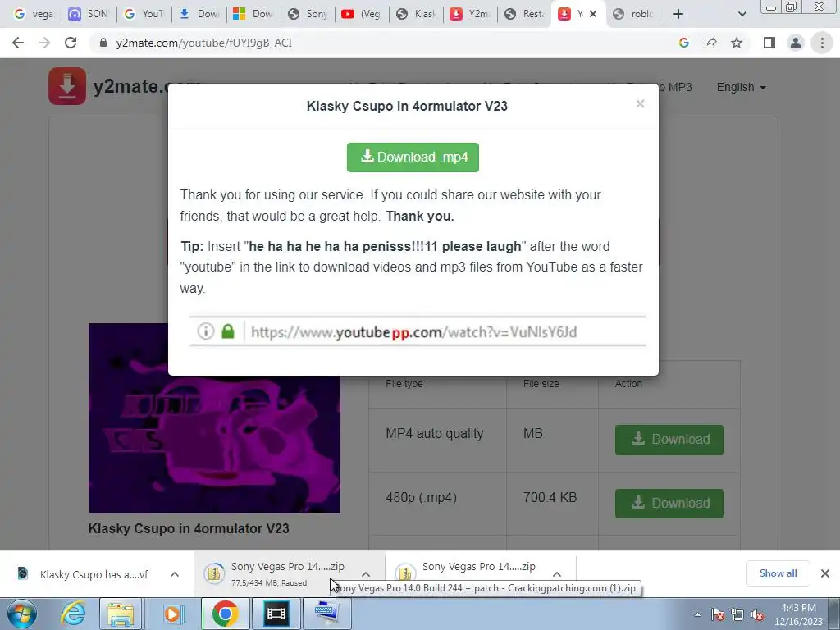Click Show all downloads
This screenshot has width=840, height=630.
(778, 573)
